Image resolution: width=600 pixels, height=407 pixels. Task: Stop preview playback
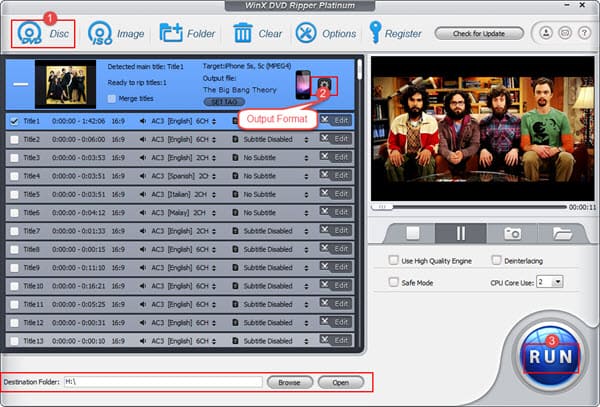pos(412,233)
